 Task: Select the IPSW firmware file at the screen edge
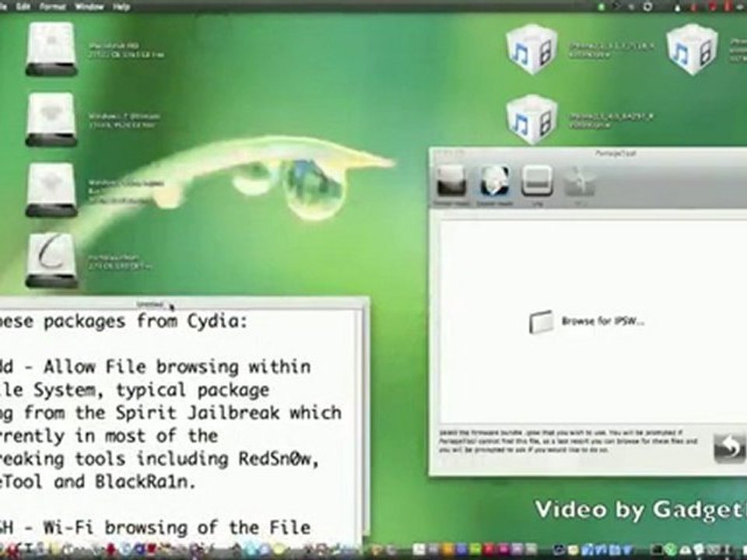pyautogui.click(x=693, y=48)
